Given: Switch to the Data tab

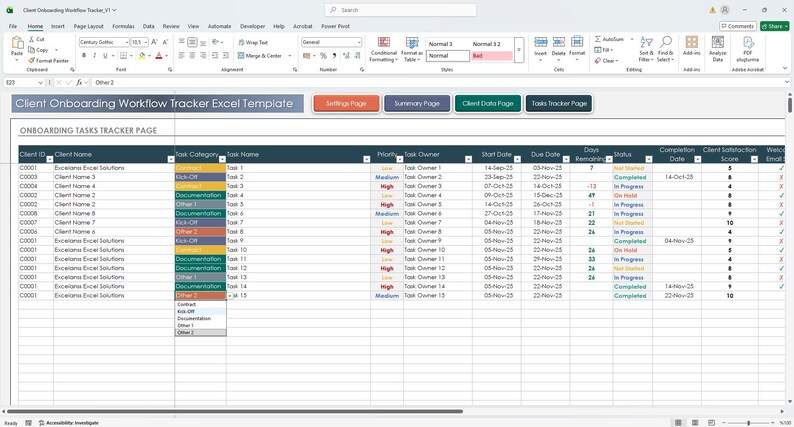Looking at the screenshot, I should coord(148,26).
